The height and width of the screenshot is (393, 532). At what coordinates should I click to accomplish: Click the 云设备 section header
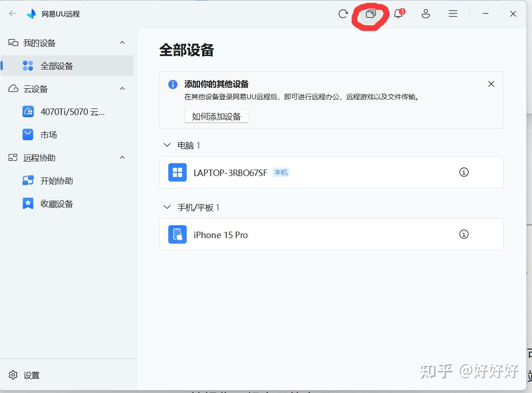coord(67,89)
